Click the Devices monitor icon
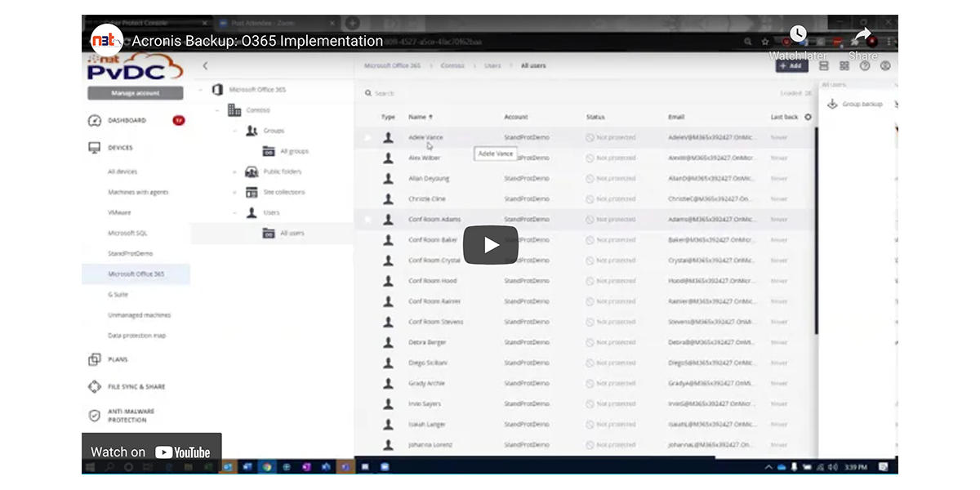The height and width of the screenshot is (490, 980). [x=94, y=148]
